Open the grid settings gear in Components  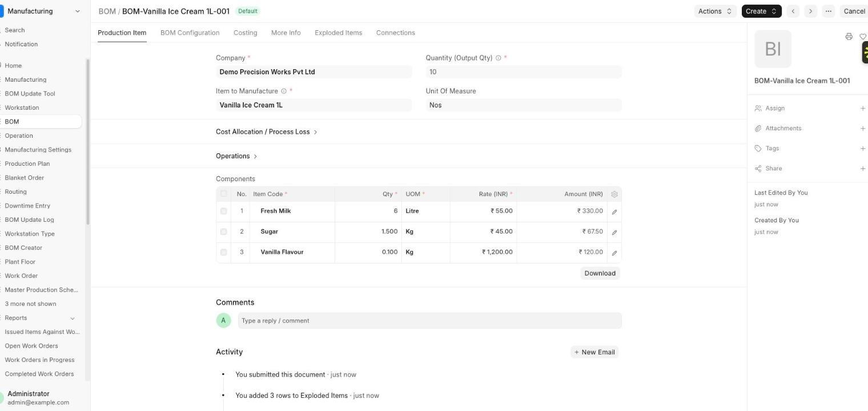[x=614, y=194]
